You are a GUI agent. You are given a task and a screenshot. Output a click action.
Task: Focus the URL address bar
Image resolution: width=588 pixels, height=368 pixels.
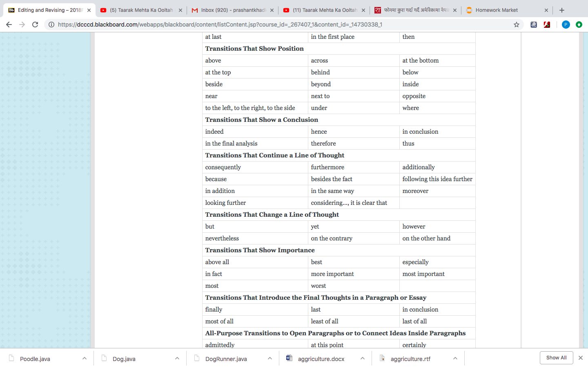pyautogui.click(x=282, y=25)
